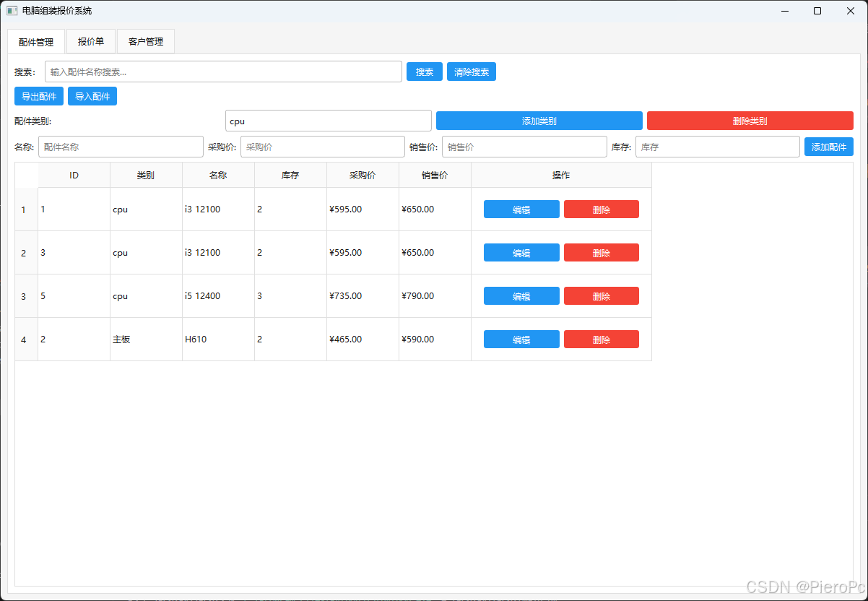Screen dimensions: 868x601
Task: Click the ¥790.00 sale price cell
Action: [435, 296]
